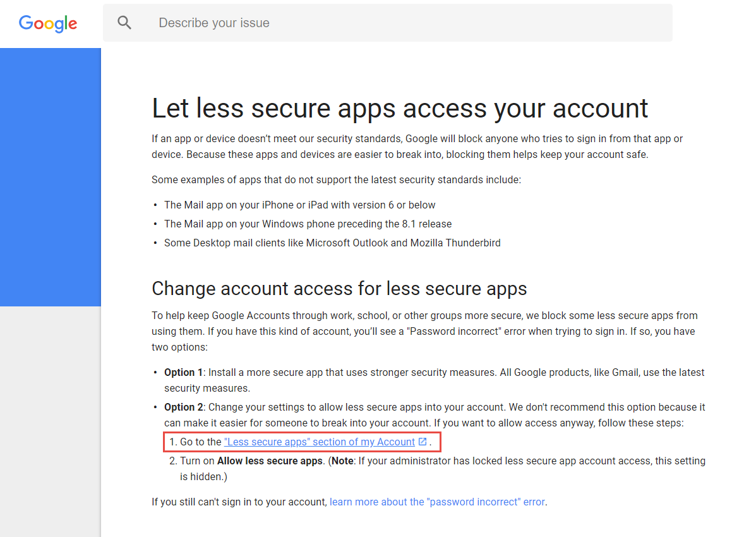
Task: Click the "Let less secure apps access" heading
Action: (x=400, y=108)
